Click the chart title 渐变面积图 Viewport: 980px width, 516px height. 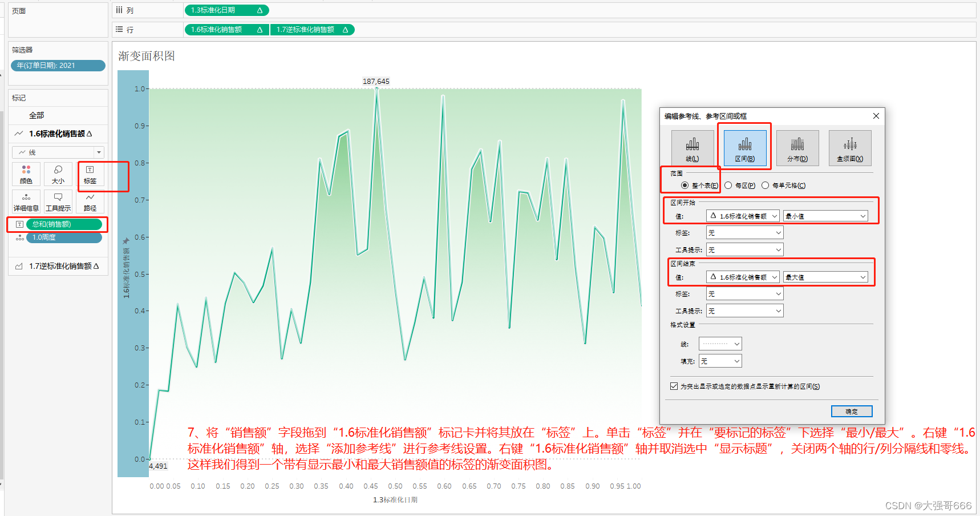[147, 56]
